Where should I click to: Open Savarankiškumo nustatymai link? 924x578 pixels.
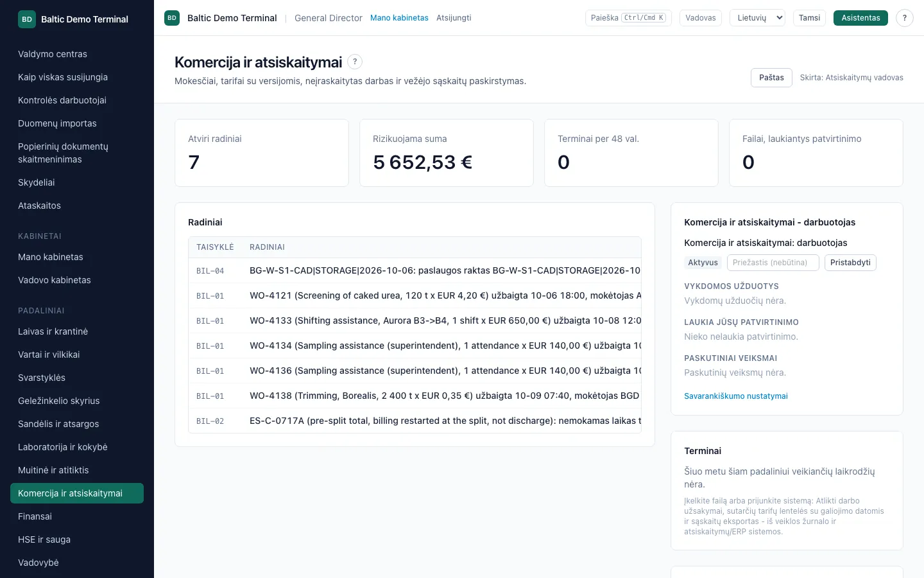736,396
